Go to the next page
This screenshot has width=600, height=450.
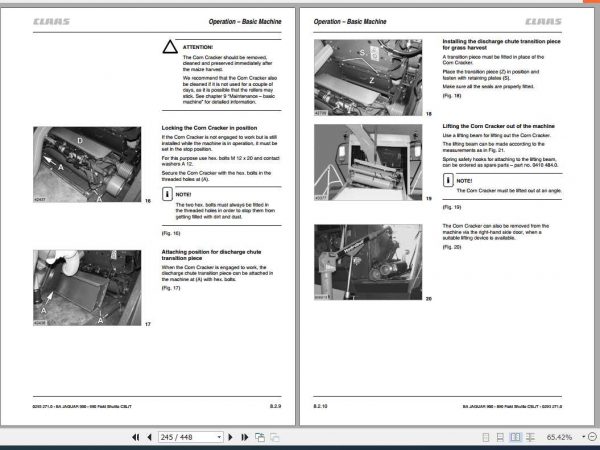click(230, 437)
